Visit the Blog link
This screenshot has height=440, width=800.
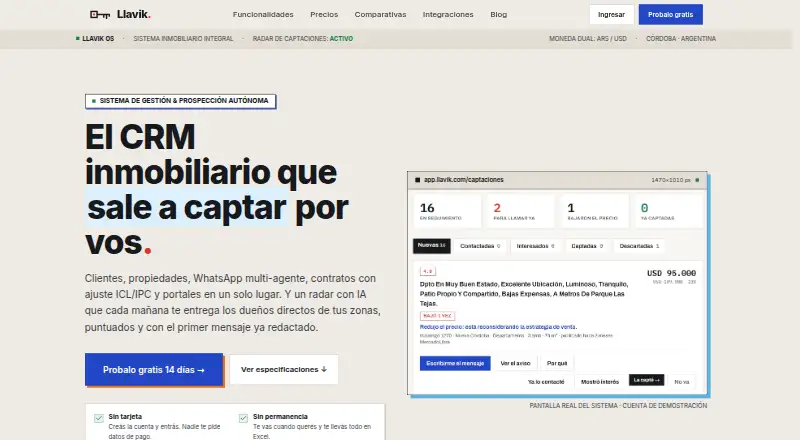498,14
